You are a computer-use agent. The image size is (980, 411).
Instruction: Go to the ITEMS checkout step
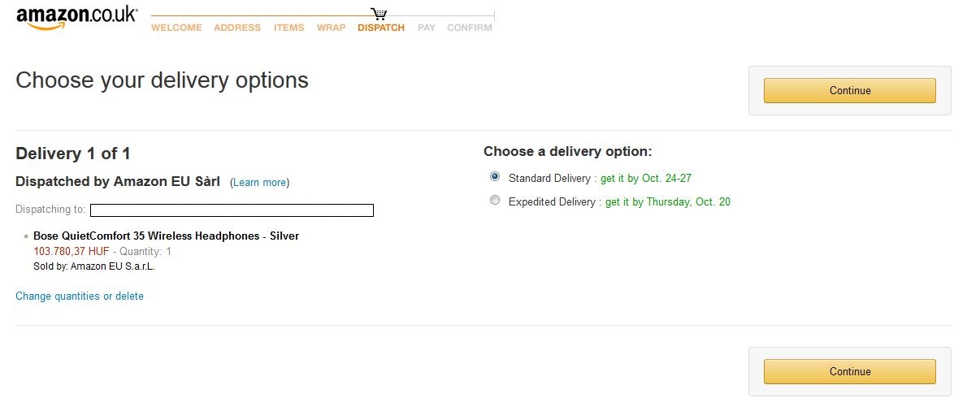(288, 28)
